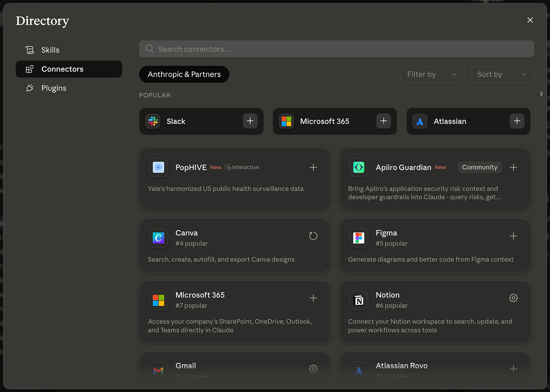Click the Connectors grid icon
Viewport: 550px width, 392px height.
[x=30, y=69]
